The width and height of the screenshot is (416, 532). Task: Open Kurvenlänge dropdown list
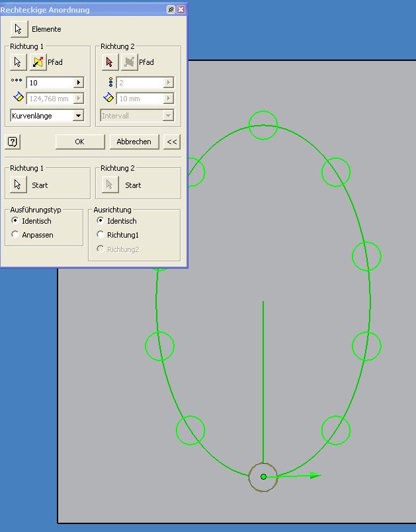click(78, 116)
